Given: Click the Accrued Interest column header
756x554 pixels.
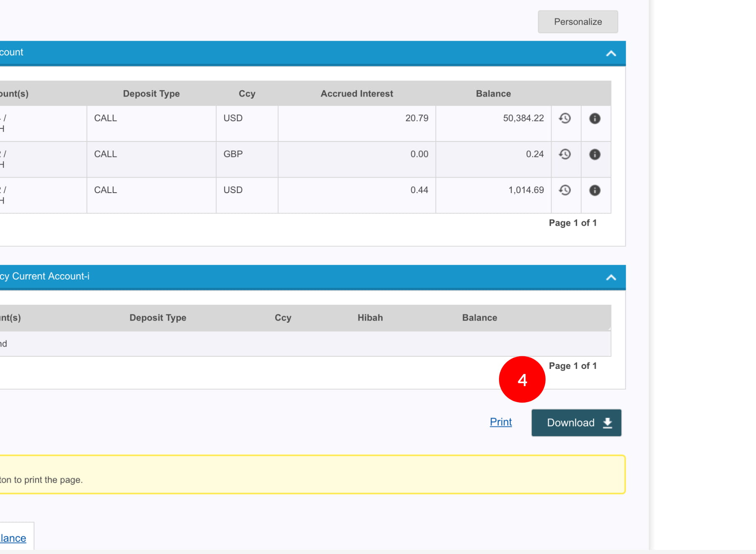Looking at the screenshot, I should coord(357,94).
